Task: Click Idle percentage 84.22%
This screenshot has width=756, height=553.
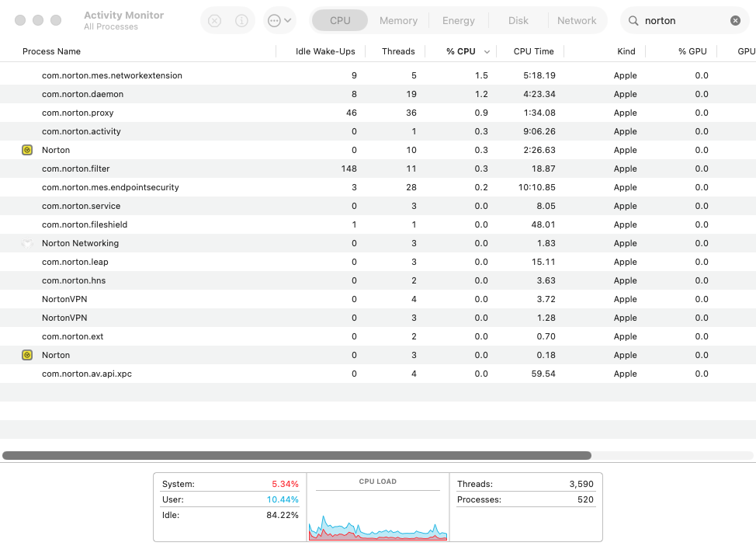Action: (283, 515)
